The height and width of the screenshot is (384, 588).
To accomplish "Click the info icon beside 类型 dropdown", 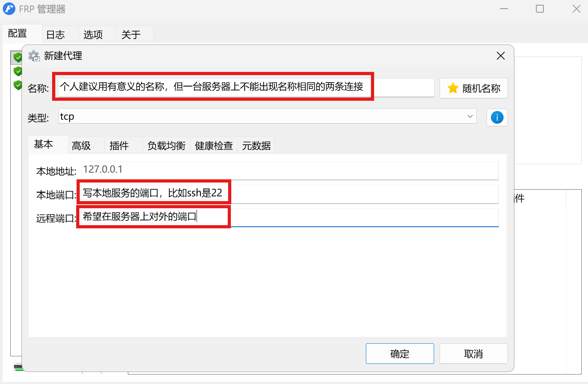I will tap(497, 117).
